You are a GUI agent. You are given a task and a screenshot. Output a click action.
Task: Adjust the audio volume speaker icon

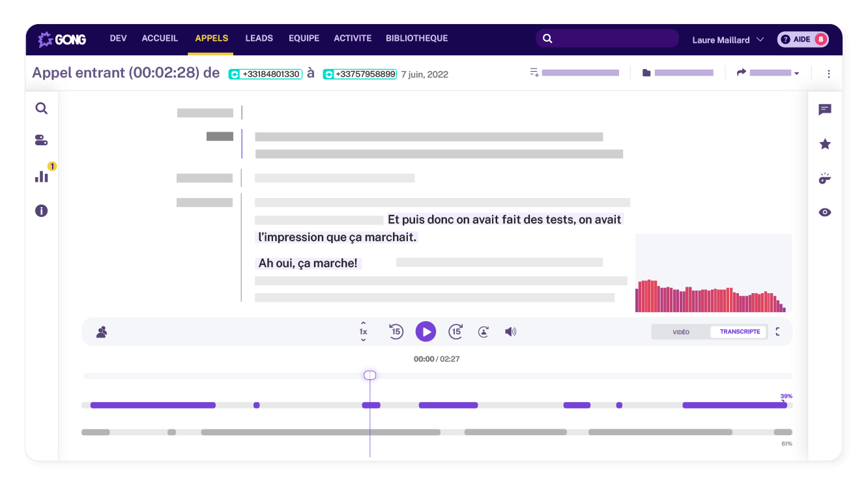(510, 332)
